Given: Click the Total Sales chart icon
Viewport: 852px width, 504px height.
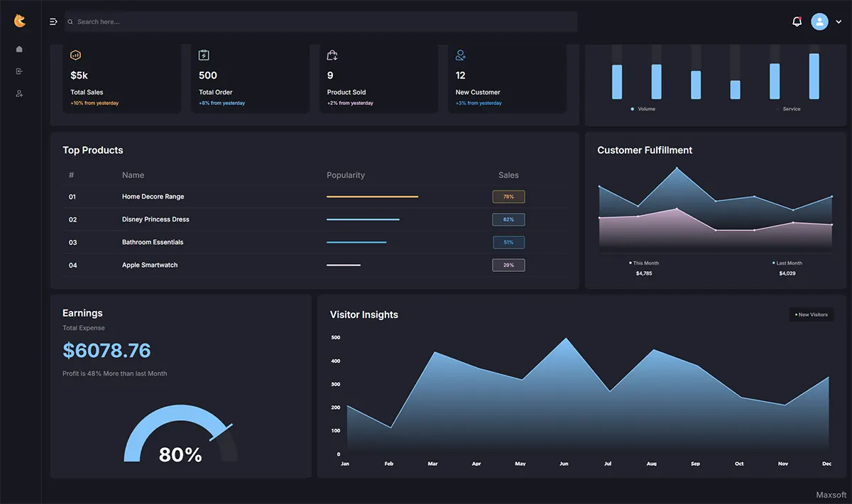Looking at the screenshot, I should coord(76,55).
